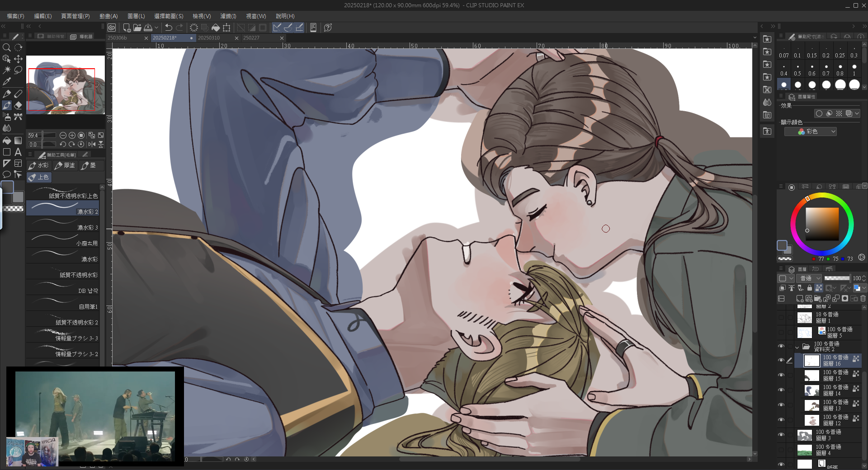Select the Text tool
The height and width of the screenshot is (470, 868).
[x=18, y=152]
